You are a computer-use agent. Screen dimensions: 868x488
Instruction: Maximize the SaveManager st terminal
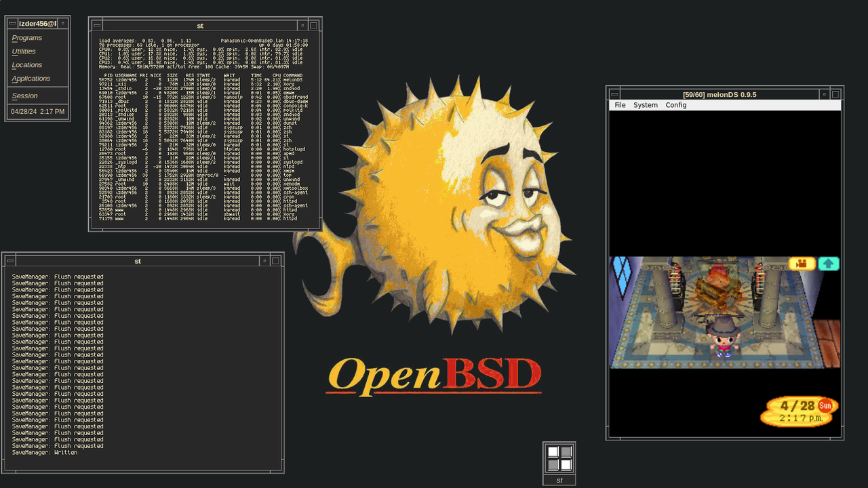[276, 260]
